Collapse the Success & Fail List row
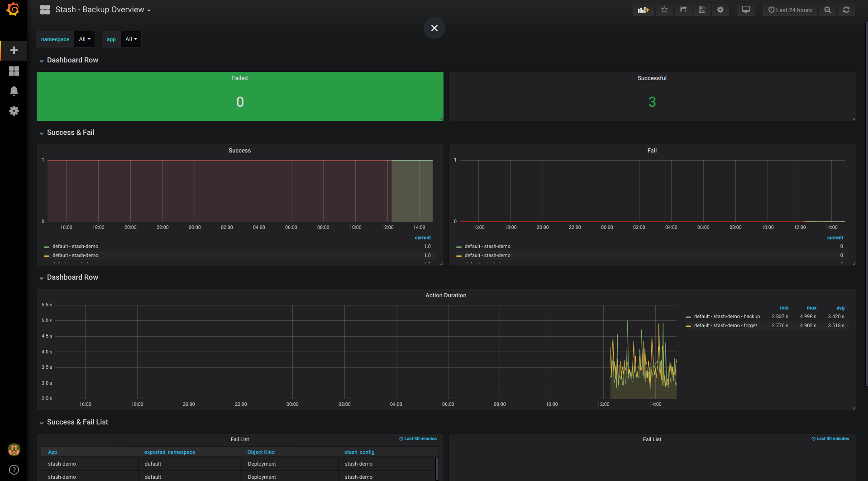 click(74, 422)
